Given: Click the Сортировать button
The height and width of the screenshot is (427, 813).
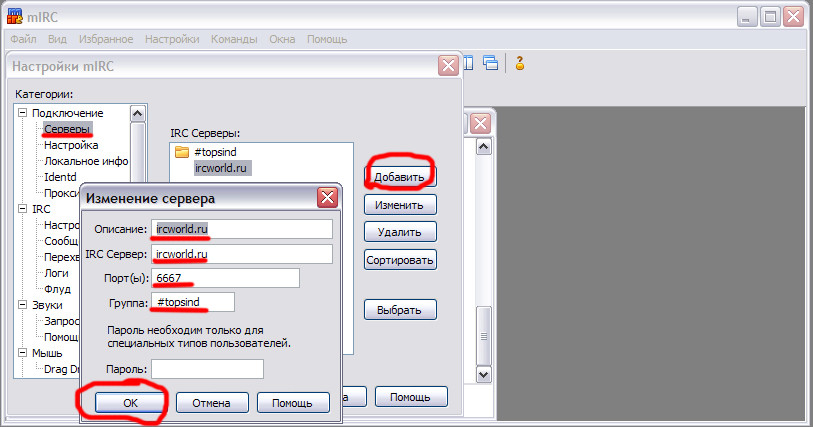Looking at the screenshot, I should (x=400, y=260).
